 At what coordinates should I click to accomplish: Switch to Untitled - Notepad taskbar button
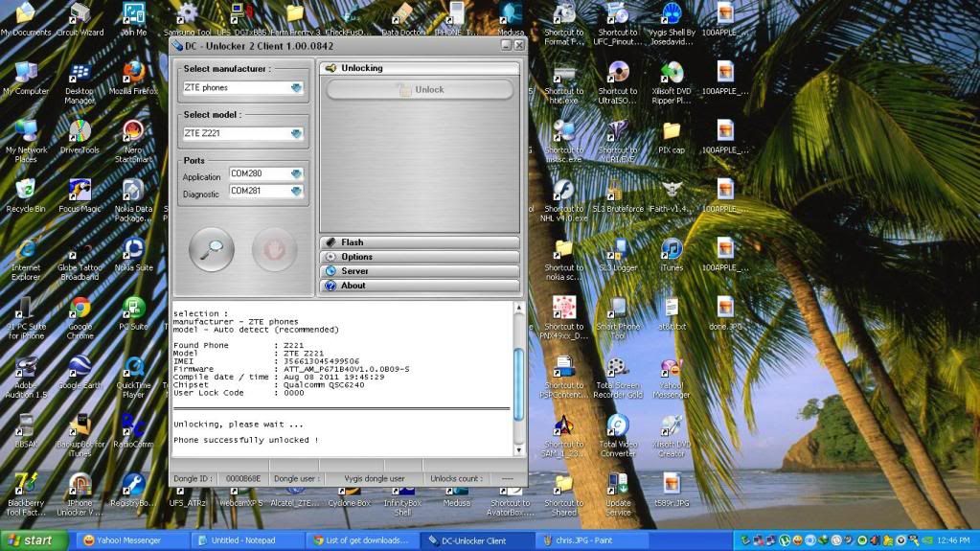tap(246, 540)
